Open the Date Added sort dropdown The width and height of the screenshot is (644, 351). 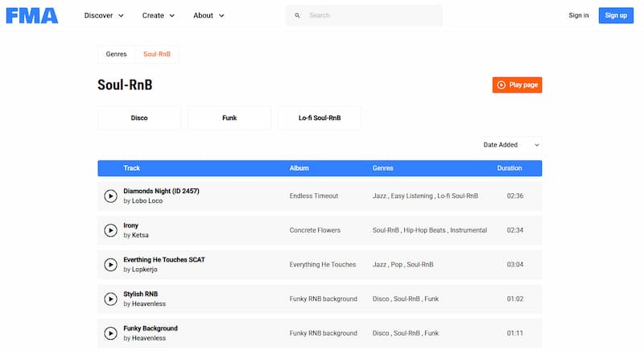[511, 145]
